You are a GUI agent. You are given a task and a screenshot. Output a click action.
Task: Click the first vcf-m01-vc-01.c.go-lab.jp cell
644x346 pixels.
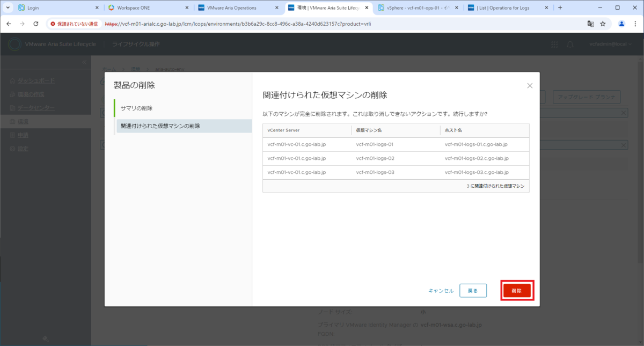[297, 144]
